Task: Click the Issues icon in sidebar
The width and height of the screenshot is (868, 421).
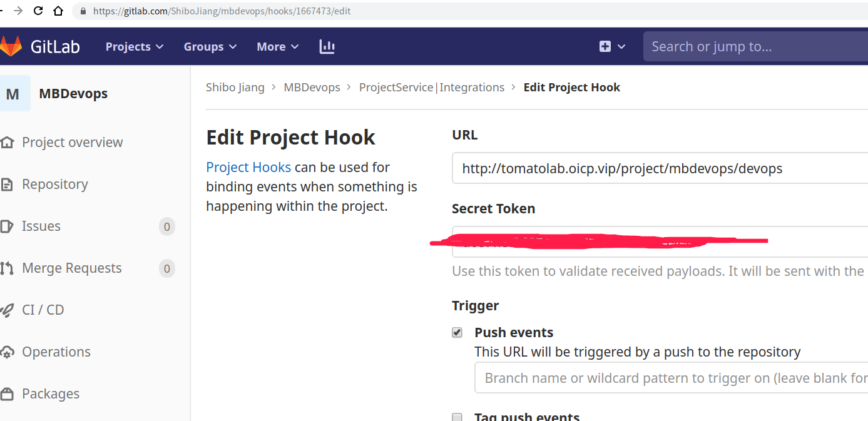Action: pos(7,226)
